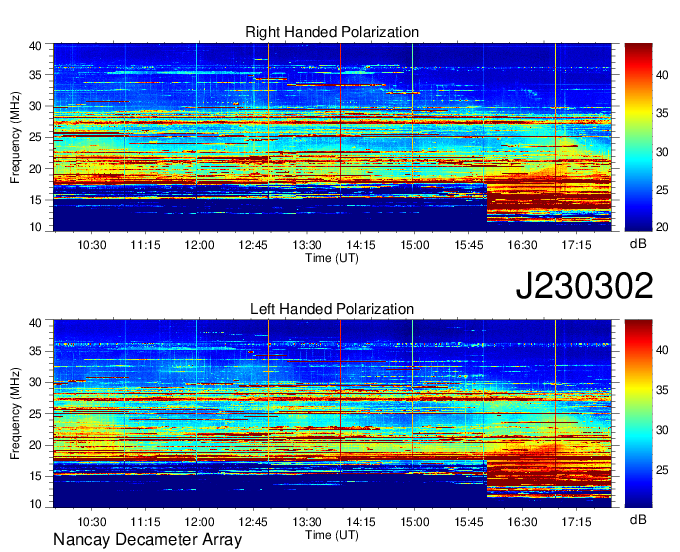Click the 25 MHz frequency tick on Left Handed plot
The height and width of the screenshot is (552, 680).
tap(36, 414)
